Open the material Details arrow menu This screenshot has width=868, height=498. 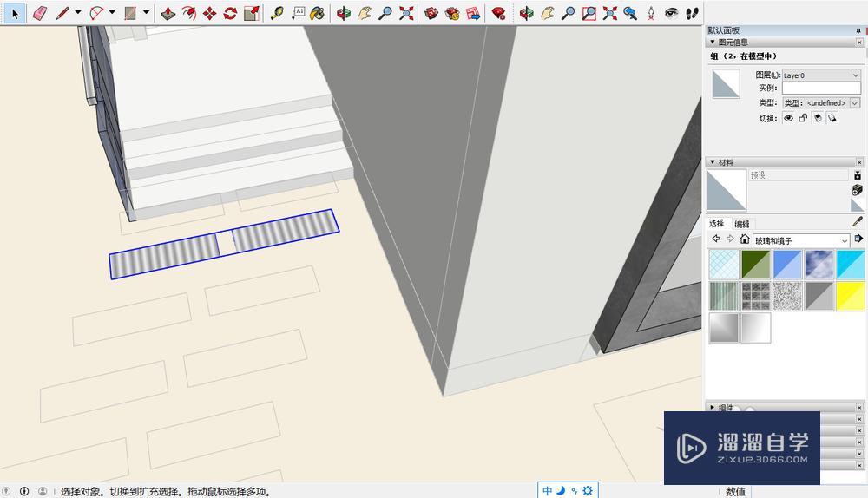[x=858, y=239]
